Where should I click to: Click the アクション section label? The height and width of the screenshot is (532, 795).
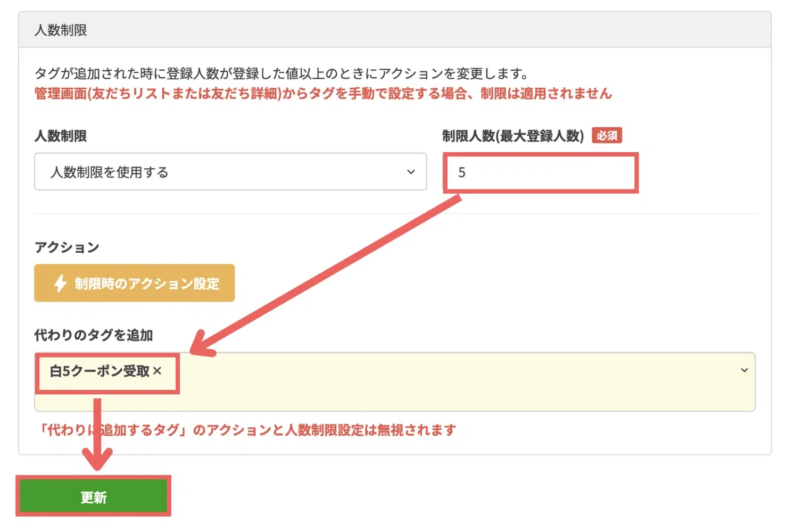pyautogui.click(x=67, y=247)
